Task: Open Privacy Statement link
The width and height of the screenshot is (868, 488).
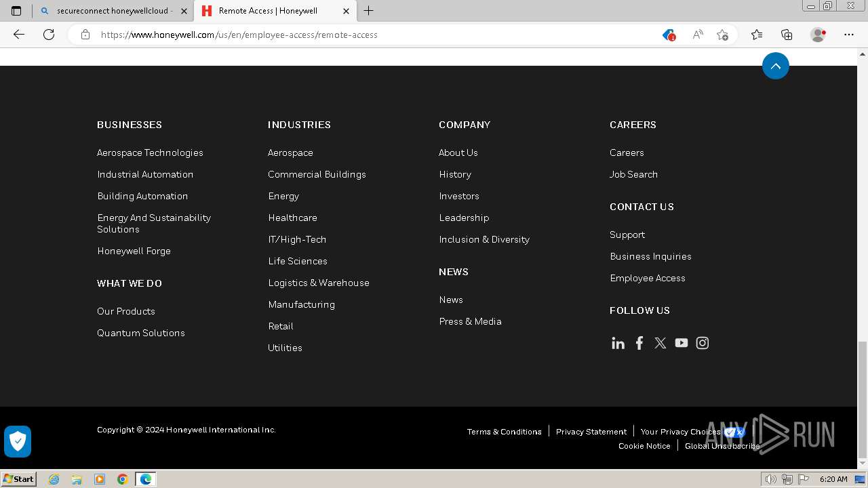Action: (591, 432)
